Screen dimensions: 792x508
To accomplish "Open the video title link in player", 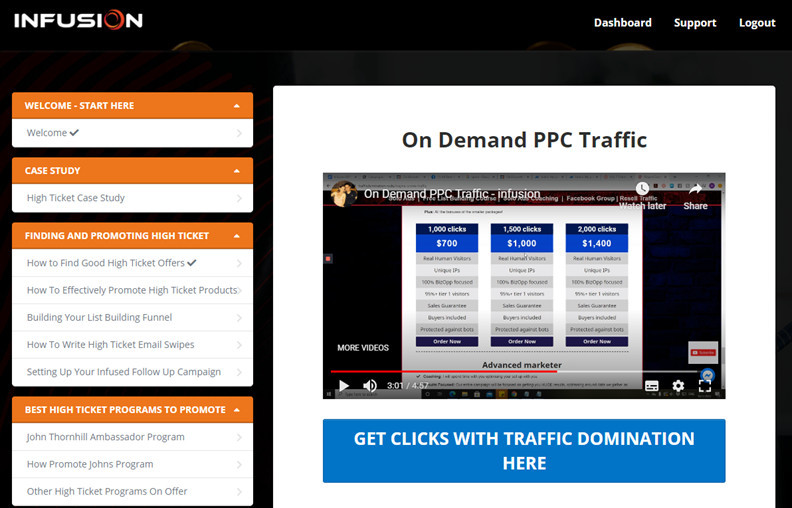I will tap(452, 194).
